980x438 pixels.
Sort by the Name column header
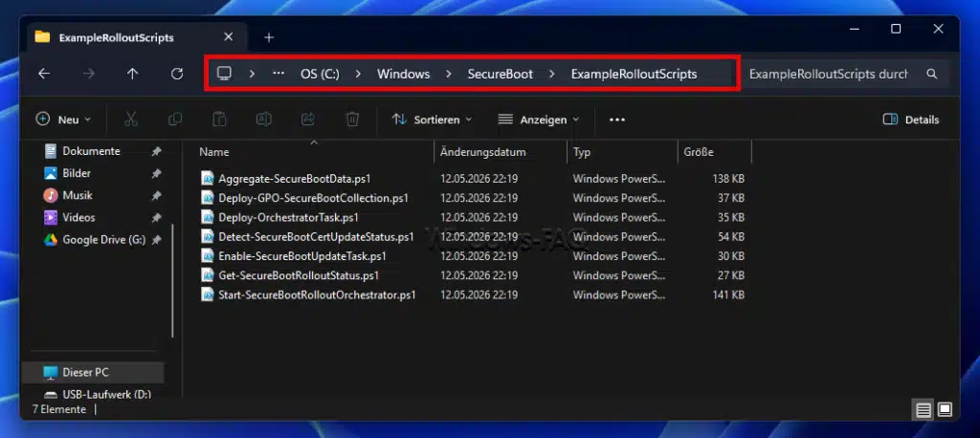coord(316,152)
